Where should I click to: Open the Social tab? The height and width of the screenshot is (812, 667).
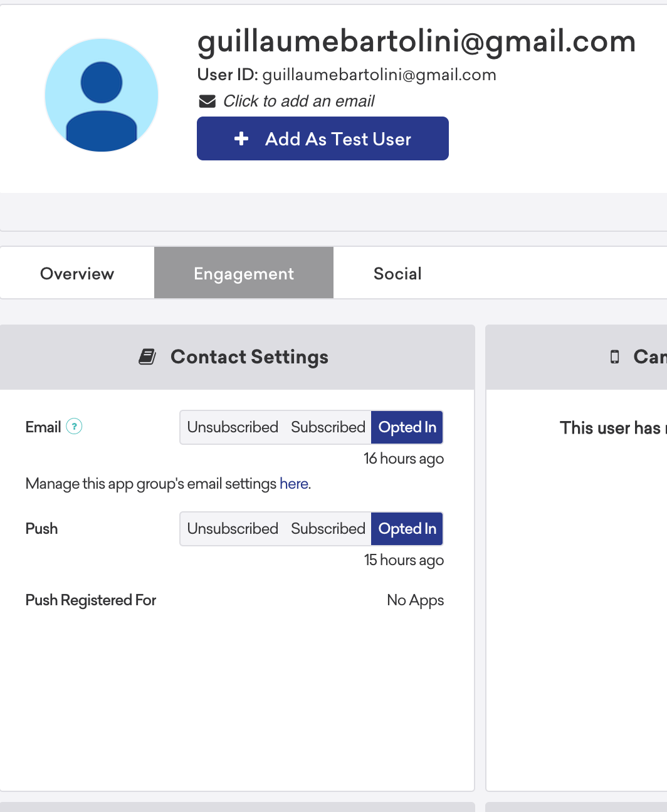pos(397,273)
